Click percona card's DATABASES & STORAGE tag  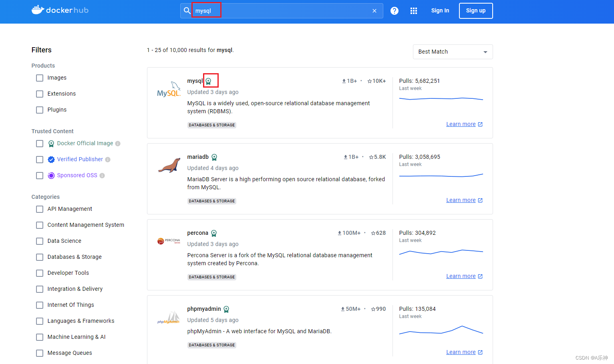[212, 277]
